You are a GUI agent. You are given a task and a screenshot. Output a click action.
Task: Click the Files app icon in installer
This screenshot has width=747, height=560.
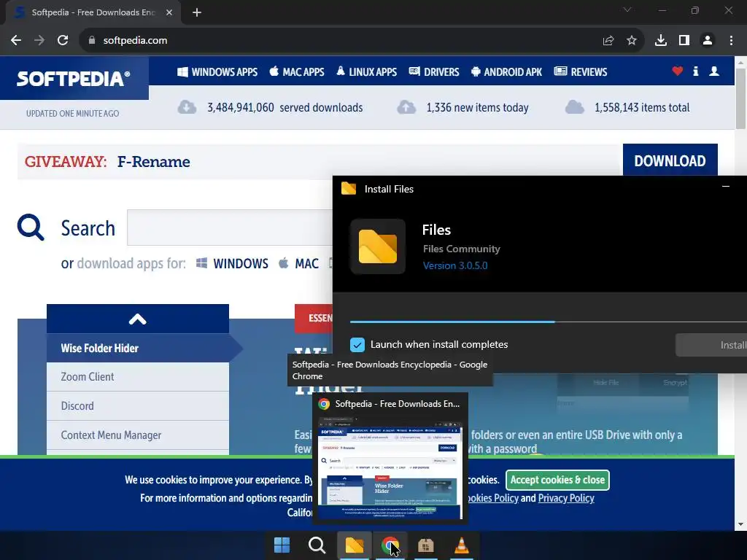[378, 246]
